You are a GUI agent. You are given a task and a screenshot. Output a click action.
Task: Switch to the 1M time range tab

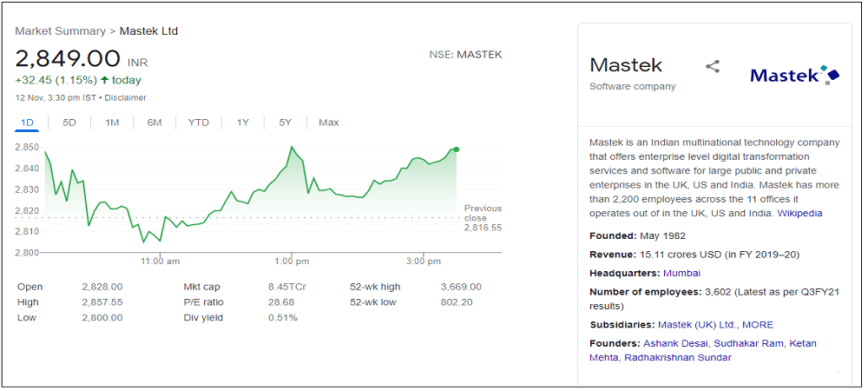(112, 123)
